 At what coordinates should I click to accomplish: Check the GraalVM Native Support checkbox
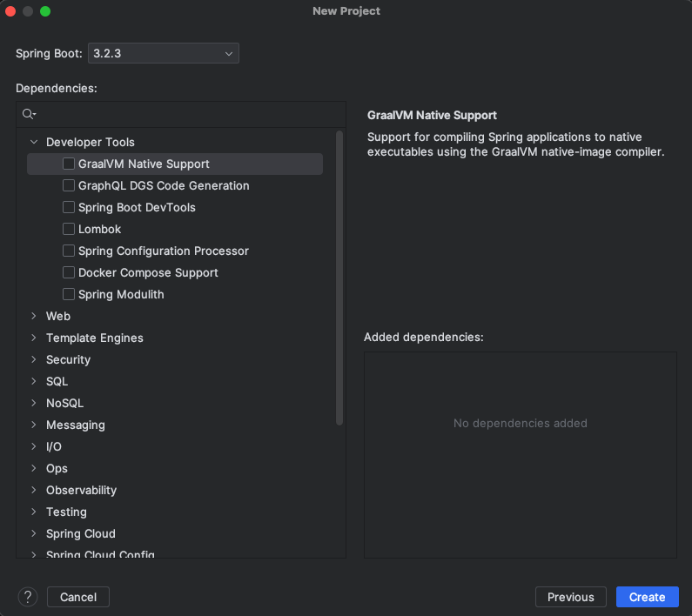click(x=69, y=164)
